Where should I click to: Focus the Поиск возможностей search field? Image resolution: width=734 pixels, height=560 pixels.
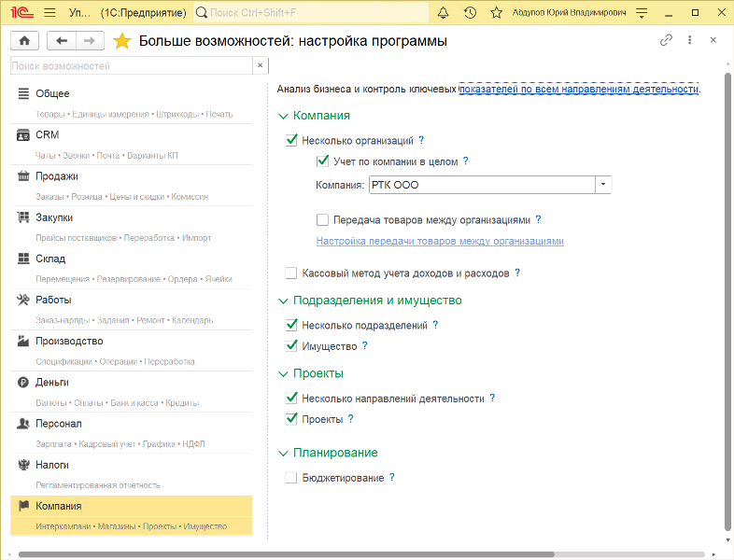[x=131, y=66]
